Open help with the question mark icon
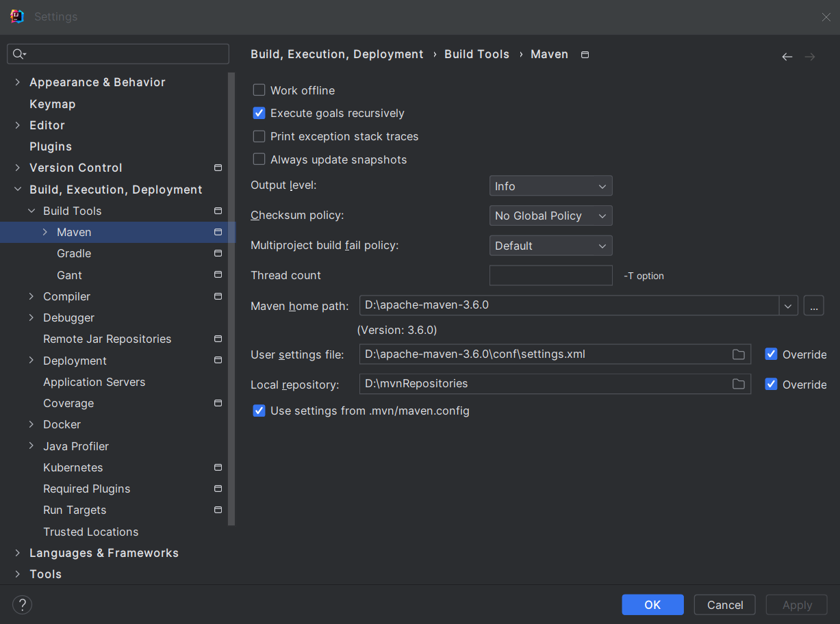This screenshot has width=840, height=624. coord(22,605)
